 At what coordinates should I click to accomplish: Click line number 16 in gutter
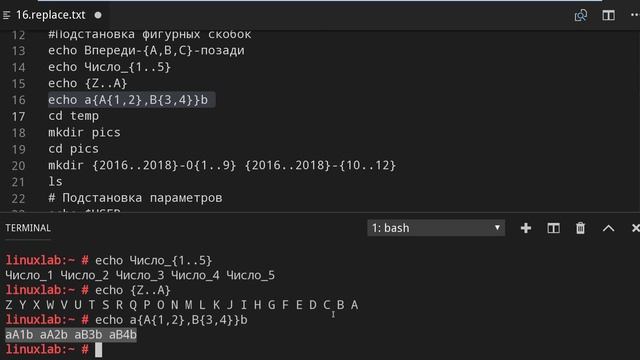18,100
